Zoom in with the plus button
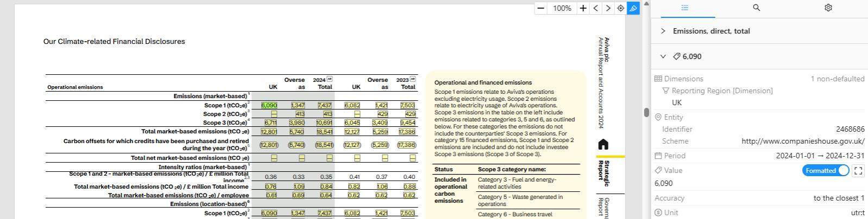The image size is (868, 219). pos(583,8)
